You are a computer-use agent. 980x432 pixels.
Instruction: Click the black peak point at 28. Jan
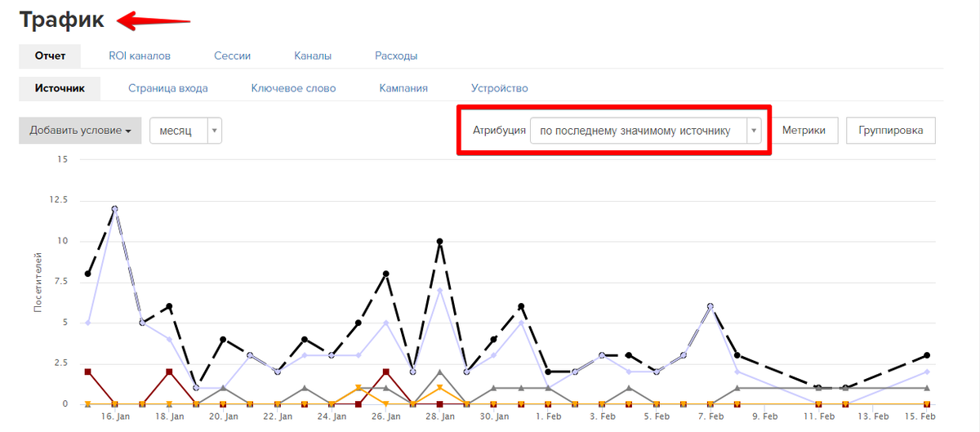pyautogui.click(x=439, y=242)
